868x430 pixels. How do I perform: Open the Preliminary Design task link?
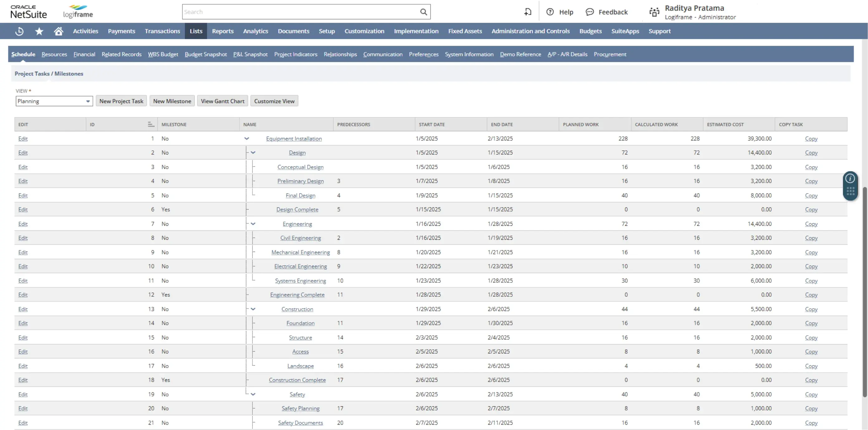tap(300, 181)
